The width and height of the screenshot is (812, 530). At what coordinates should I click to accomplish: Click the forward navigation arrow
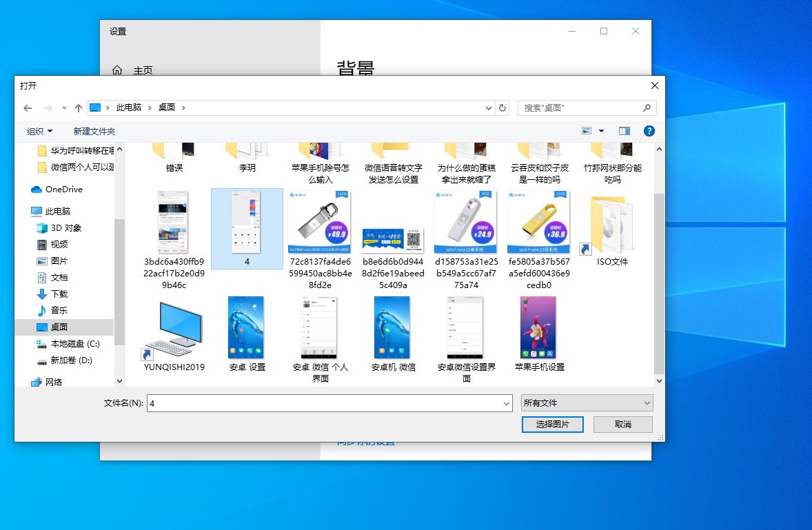click(48, 108)
